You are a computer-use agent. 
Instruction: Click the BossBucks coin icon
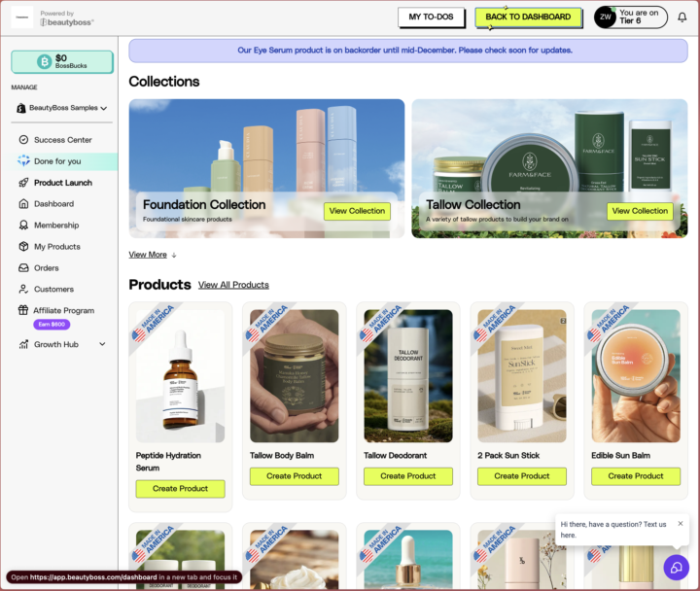44,61
